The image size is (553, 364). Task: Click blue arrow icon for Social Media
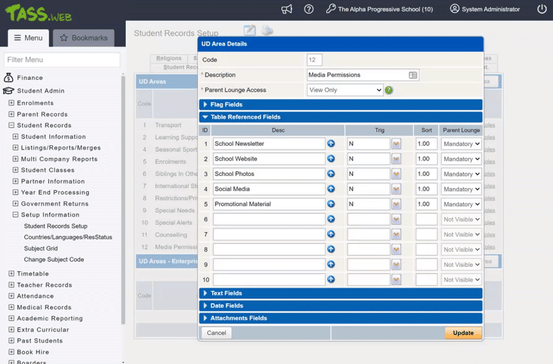tap(331, 189)
